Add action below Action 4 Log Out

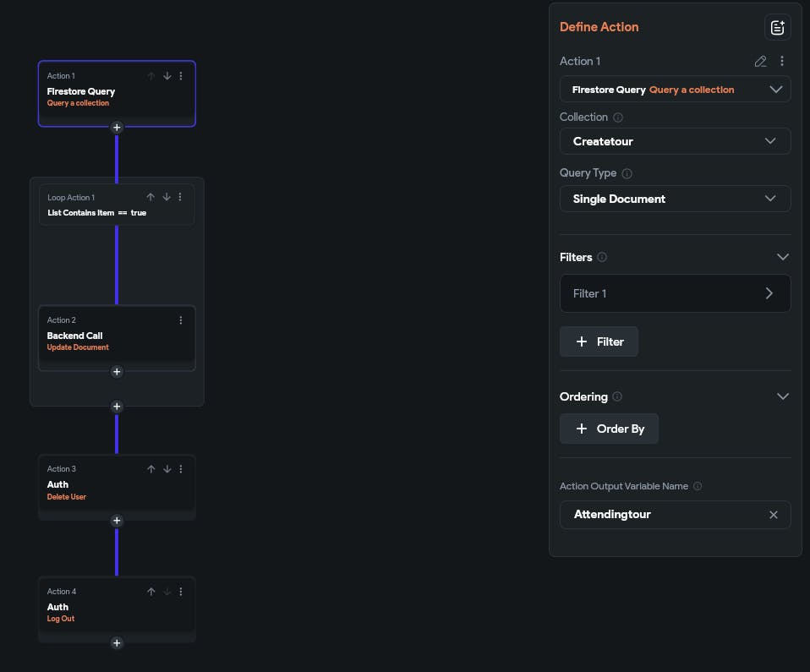(117, 642)
